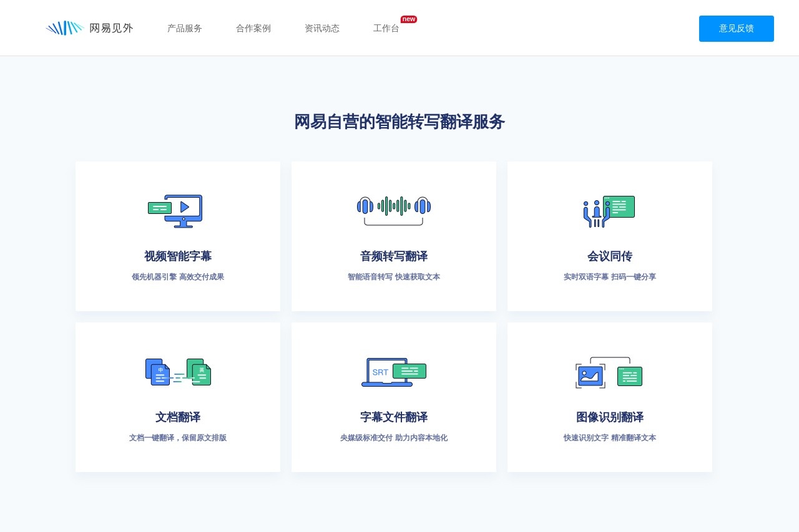Screen dimensions: 799x532
Task: Select the 文档翻译 card
Action: tap(178, 397)
